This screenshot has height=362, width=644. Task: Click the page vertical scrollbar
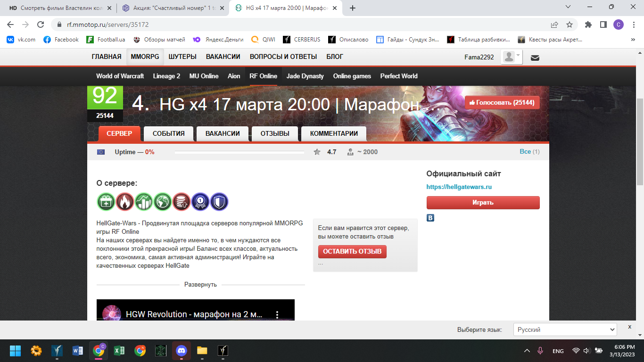click(x=640, y=142)
